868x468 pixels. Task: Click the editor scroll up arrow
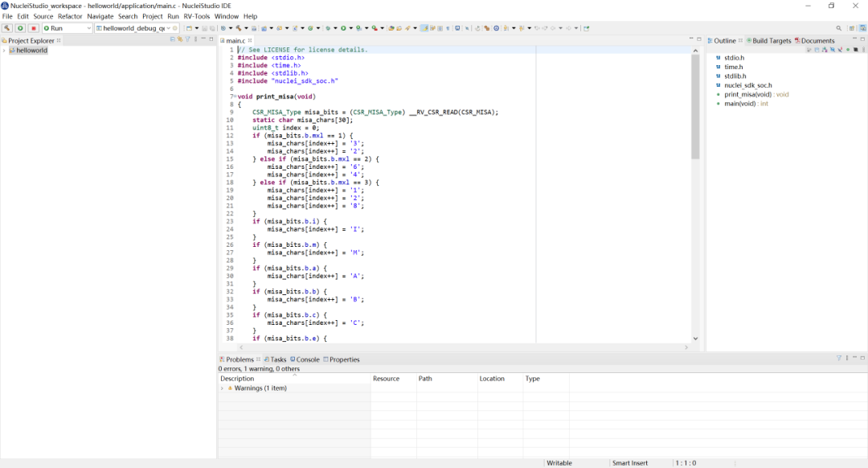695,51
